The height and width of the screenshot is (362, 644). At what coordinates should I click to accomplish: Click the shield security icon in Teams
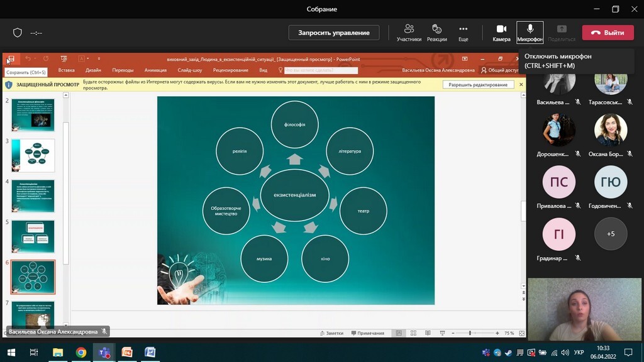point(18,33)
